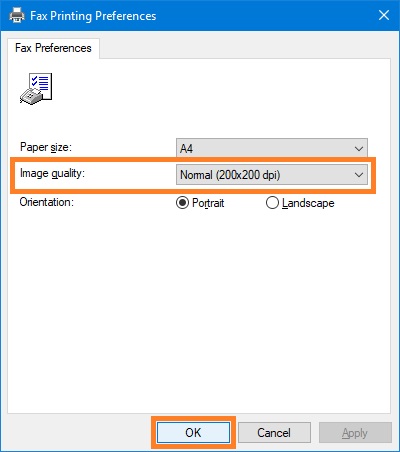Click the greyed-out Apply button

tap(355, 433)
